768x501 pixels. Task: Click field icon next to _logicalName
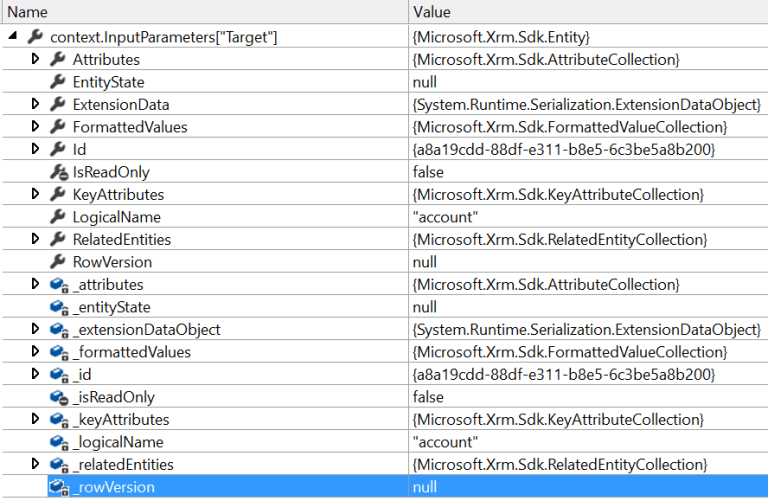point(59,443)
